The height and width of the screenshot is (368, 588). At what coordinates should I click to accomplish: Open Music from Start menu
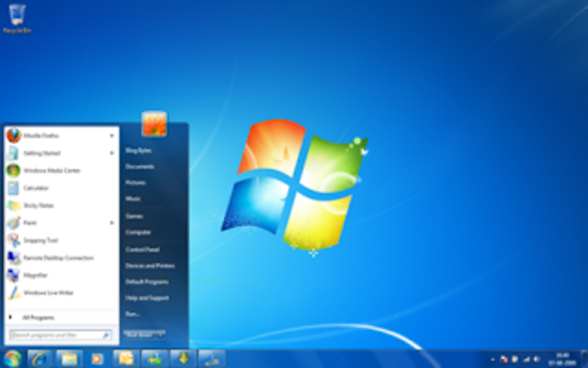click(132, 199)
